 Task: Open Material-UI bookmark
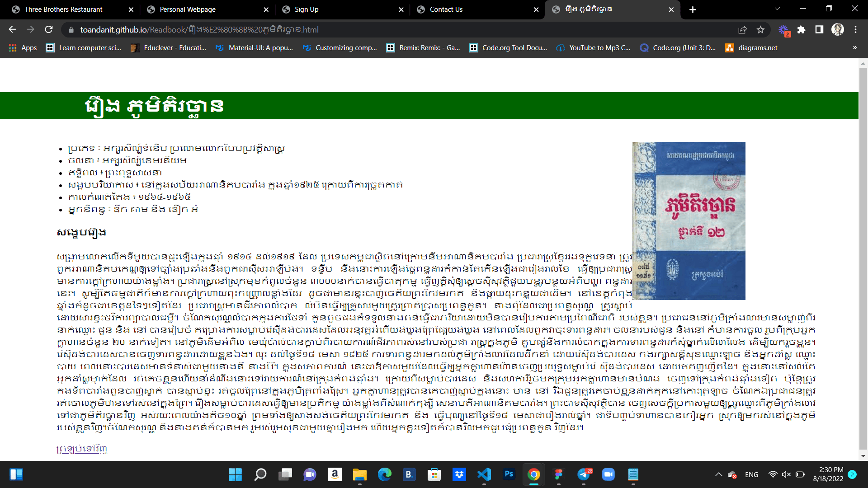point(254,47)
